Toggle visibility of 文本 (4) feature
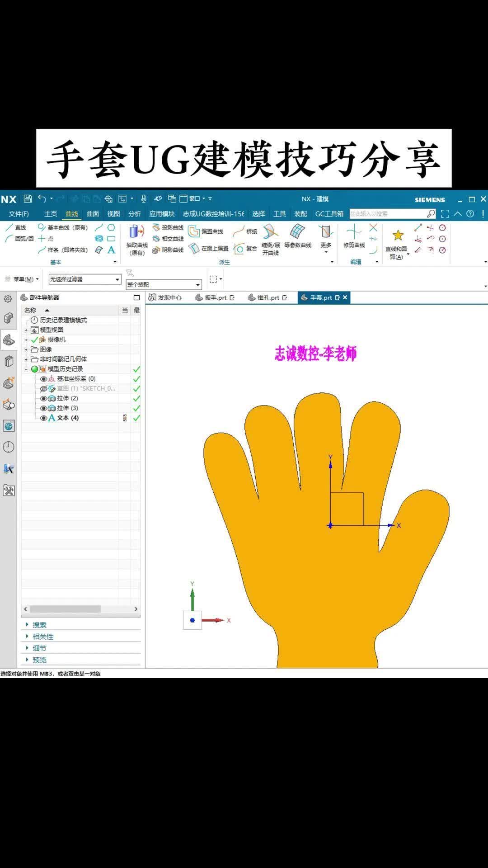The width and height of the screenshot is (488, 868). click(x=43, y=418)
